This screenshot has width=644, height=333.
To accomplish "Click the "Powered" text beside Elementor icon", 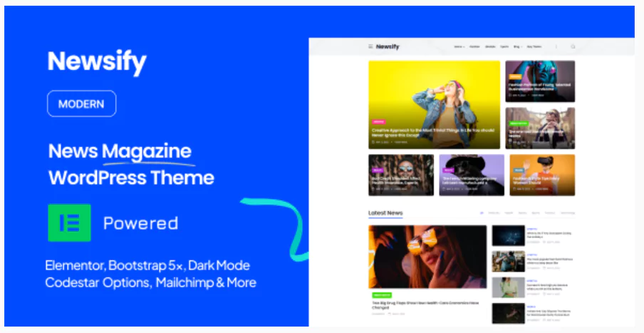I will click(x=141, y=223).
